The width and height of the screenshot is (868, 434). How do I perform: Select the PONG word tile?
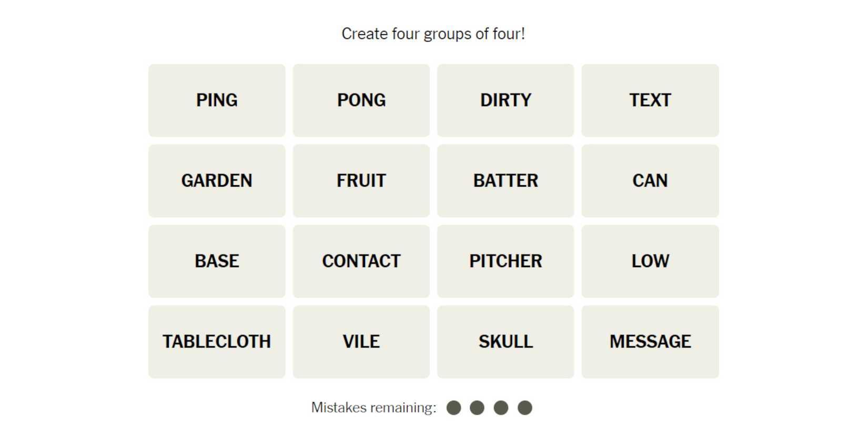pyautogui.click(x=361, y=100)
